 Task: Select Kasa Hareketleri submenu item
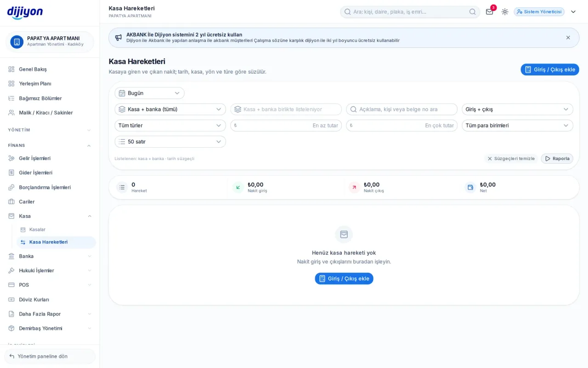[56, 242]
